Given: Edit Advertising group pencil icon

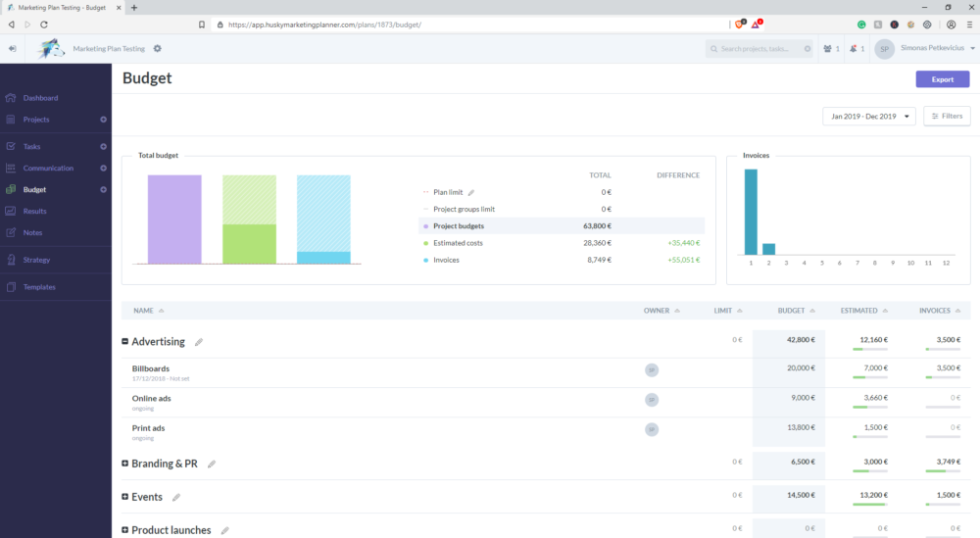Looking at the screenshot, I should point(199,342).
